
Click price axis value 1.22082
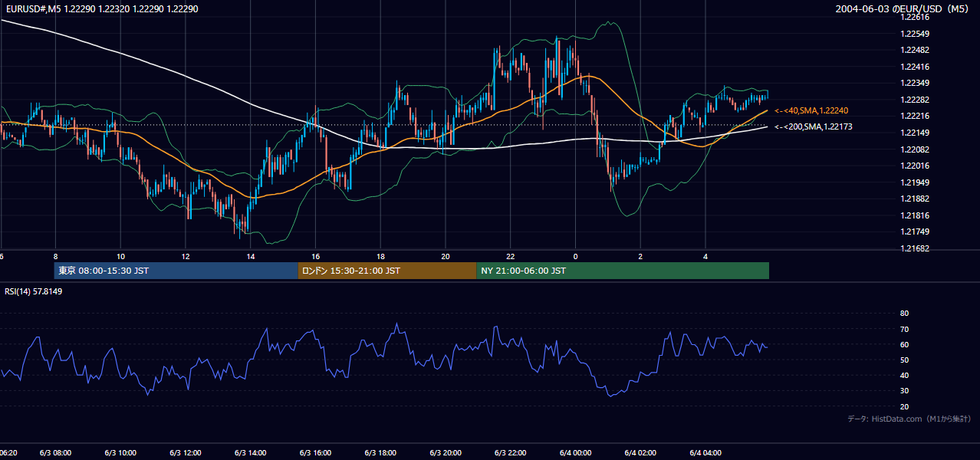[x=915, y=149]
